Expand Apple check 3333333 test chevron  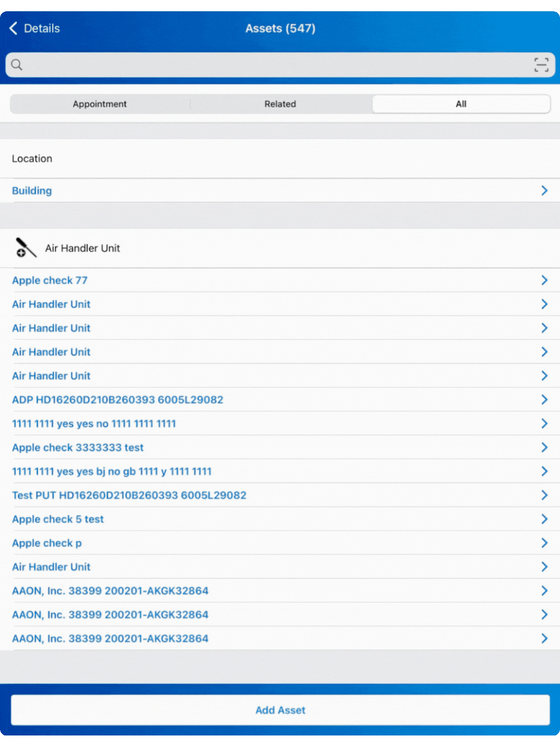pyautogui.click(x=544, y=448)
